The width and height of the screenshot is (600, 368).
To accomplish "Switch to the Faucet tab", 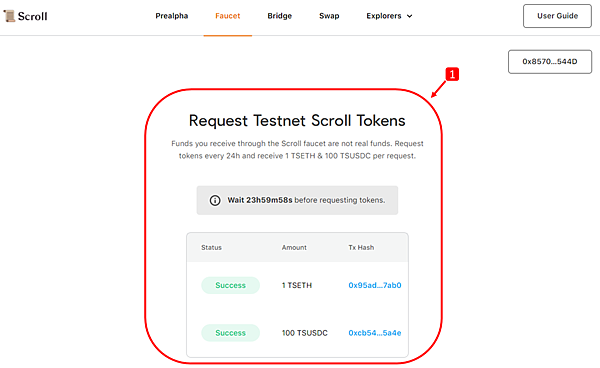I will (228, 16).
